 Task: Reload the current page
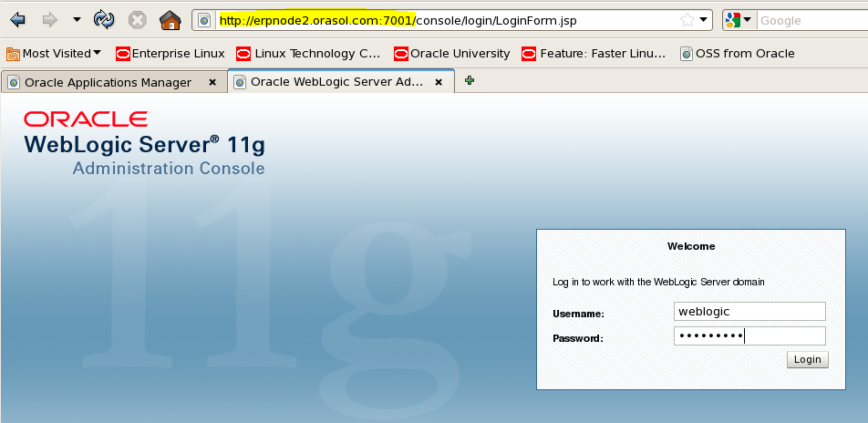[x=104, y=20]
